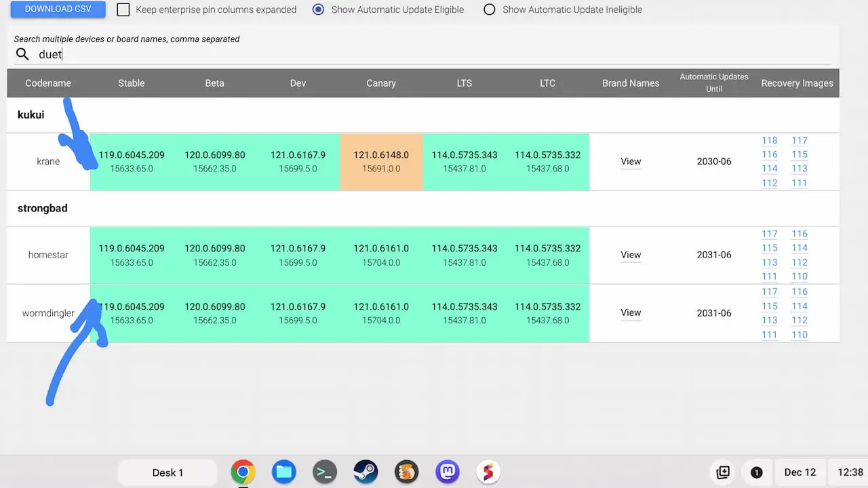
Task: Open the holding space tray icon
Action: (x=723, y=472)
